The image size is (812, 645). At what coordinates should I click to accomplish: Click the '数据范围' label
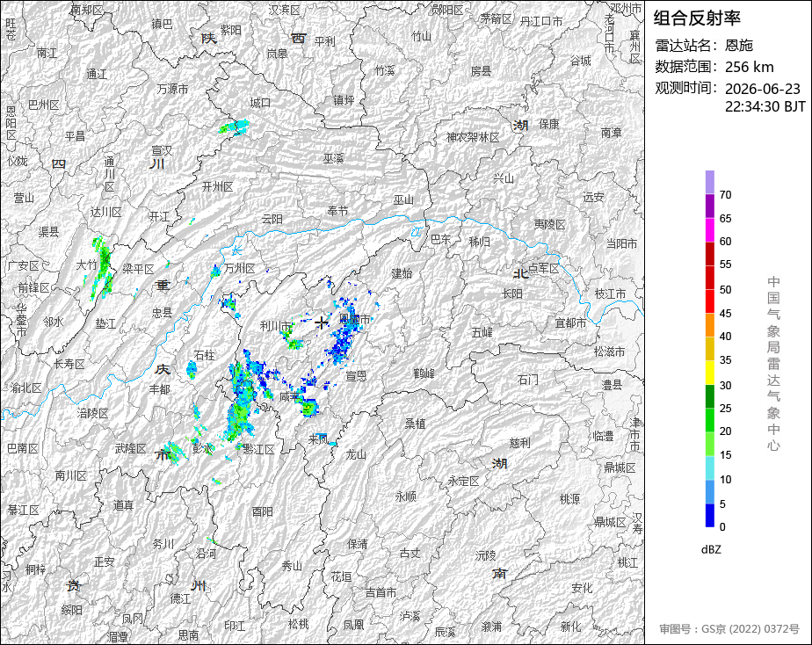[x=685, y=67]
